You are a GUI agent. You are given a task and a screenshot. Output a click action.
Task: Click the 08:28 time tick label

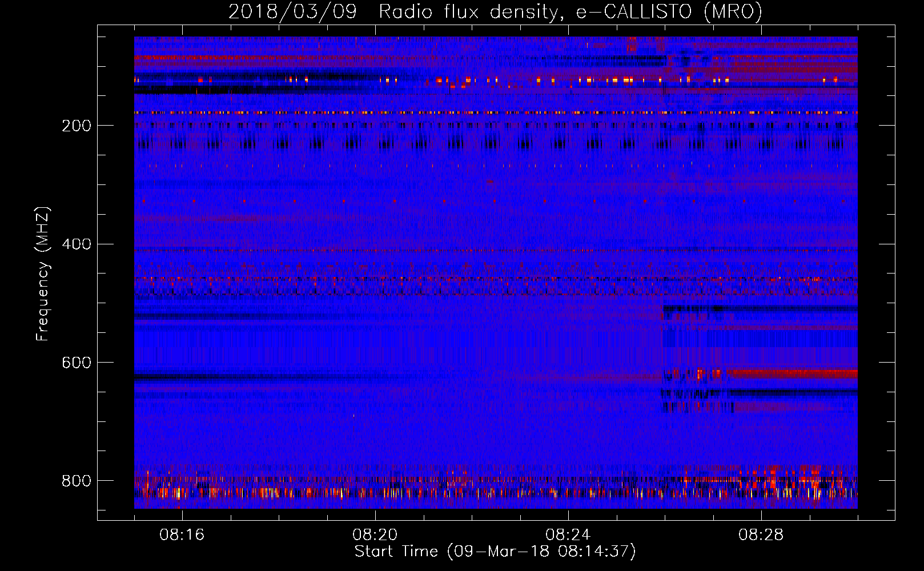761,535
